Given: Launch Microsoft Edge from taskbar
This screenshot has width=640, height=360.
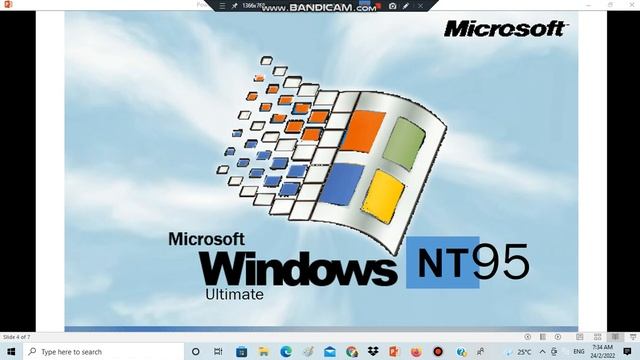Looking at the screenshot, I should [x=286, y=351].
